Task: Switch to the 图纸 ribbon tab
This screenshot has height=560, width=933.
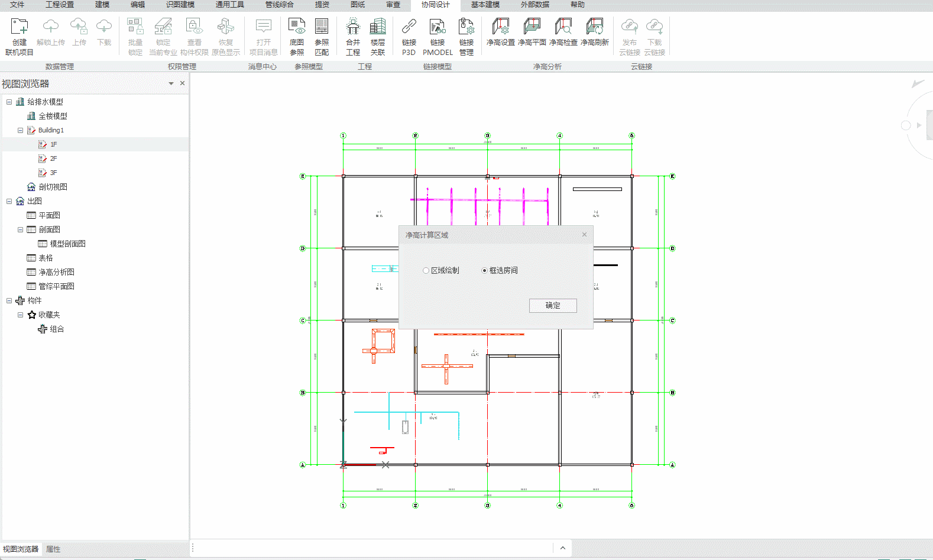Action: 358,5
